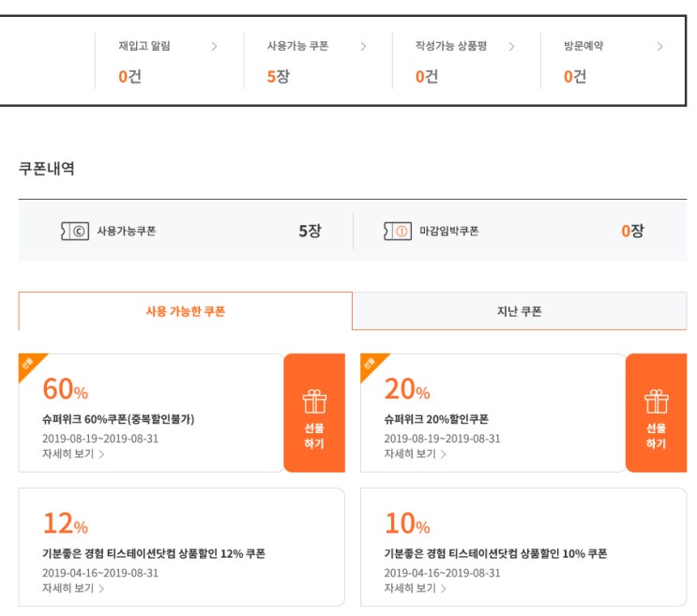The image size is (697, 616).
Task: Click the chevron next to 사용가능 쿠폰
Action: coord(363,46)
